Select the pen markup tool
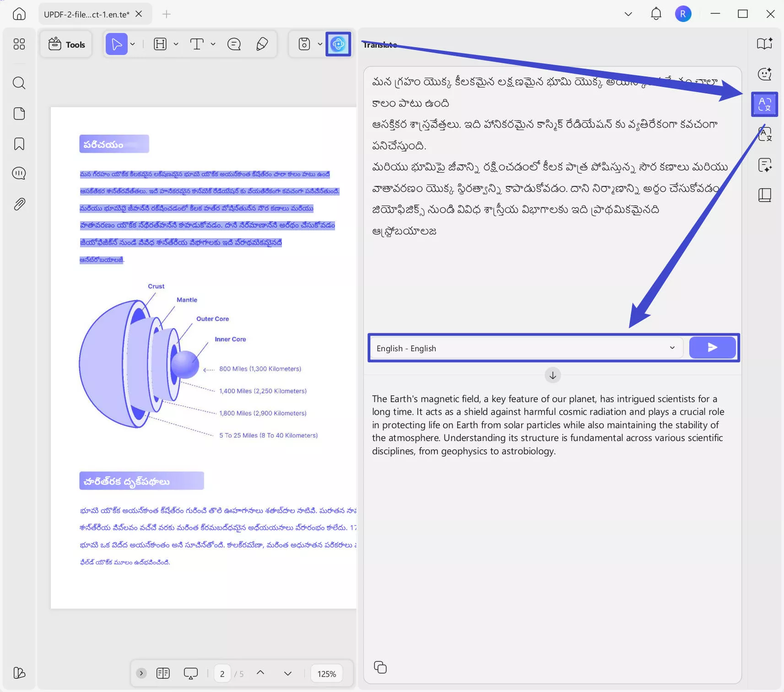Viewport: 784px width, 692px height. pyautogui.click(x=262, y=44)
